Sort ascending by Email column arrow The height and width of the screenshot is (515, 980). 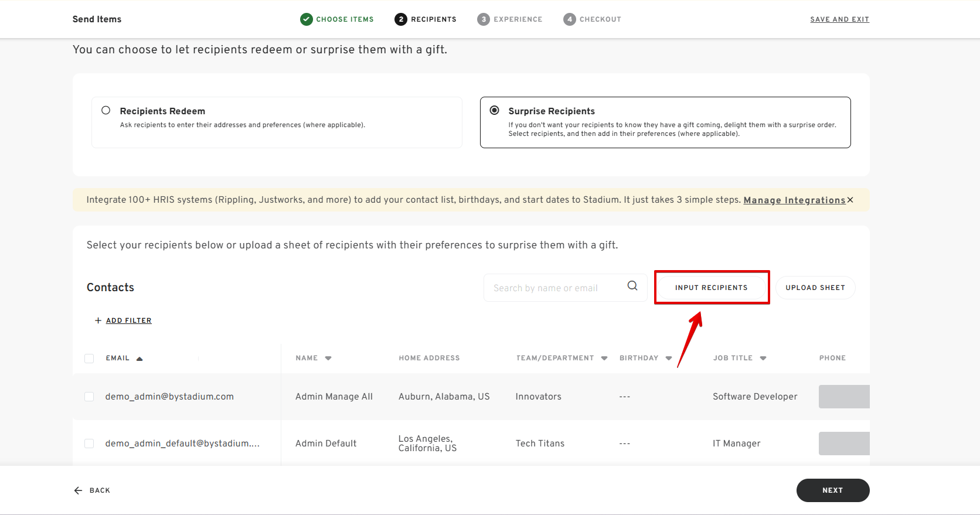(x=139, y=359)
